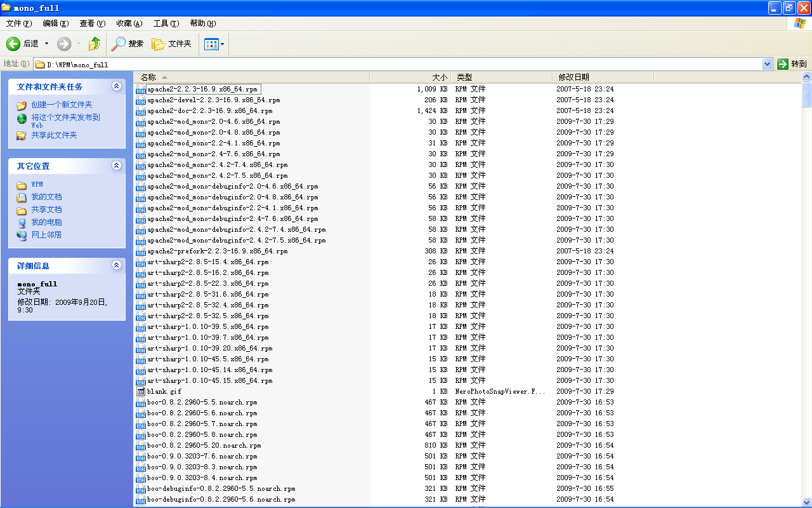Collapse the Other Places panel
Image resolution: width=812 pixels, height=508 pixels.
(116, 166)
